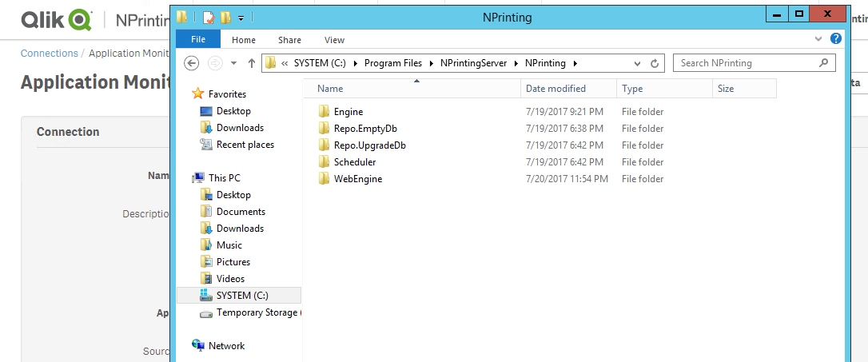
Task: Open Network in navigation pane
Action: point(226,346)
